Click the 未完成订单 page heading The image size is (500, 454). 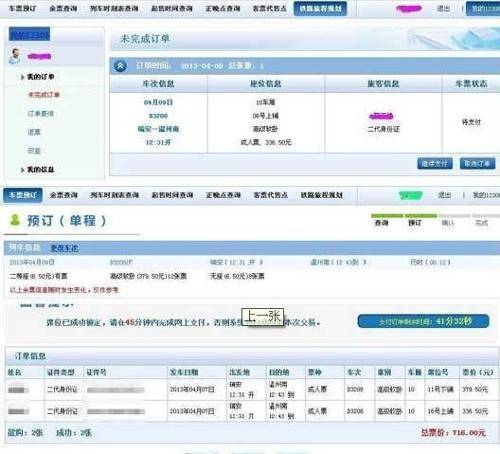coord(145,39)
